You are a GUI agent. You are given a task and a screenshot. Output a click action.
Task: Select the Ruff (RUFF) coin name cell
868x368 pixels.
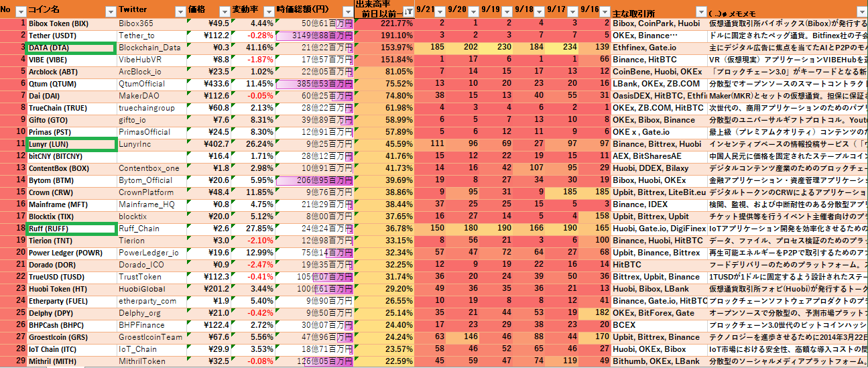(70, 229)
